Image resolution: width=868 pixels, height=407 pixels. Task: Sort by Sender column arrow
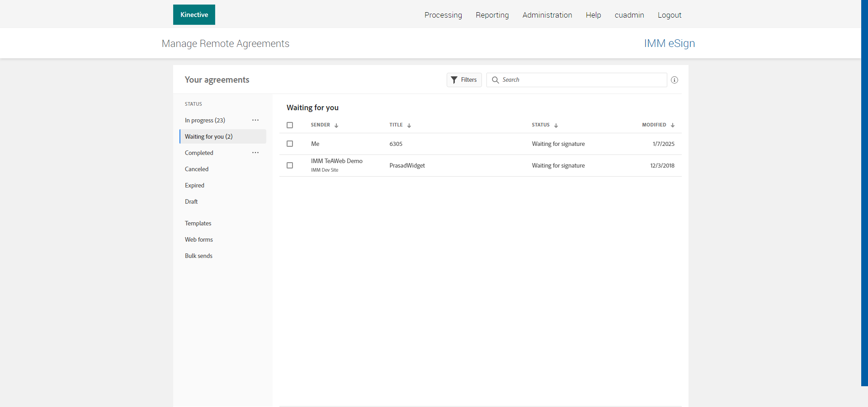(336, 126)
